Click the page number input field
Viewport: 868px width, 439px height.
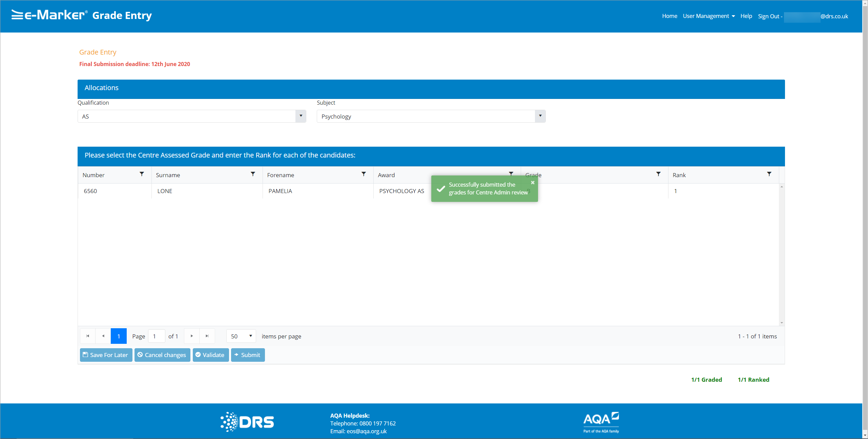[157, 336]
